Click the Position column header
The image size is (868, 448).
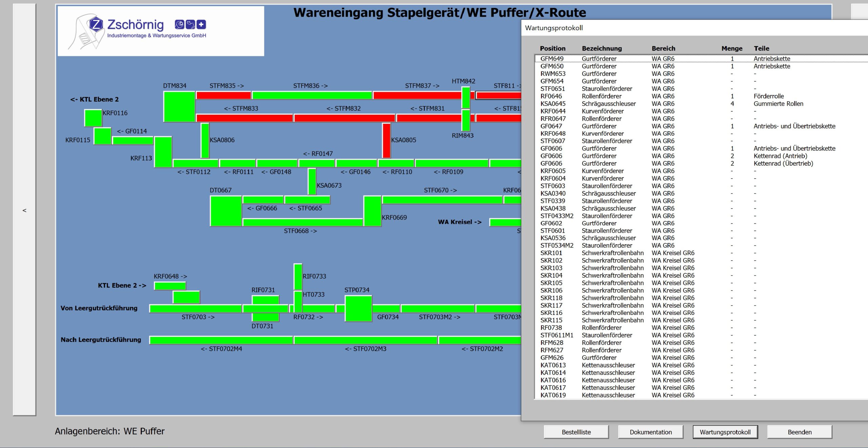pyautogui.click(x=552, y=48)
